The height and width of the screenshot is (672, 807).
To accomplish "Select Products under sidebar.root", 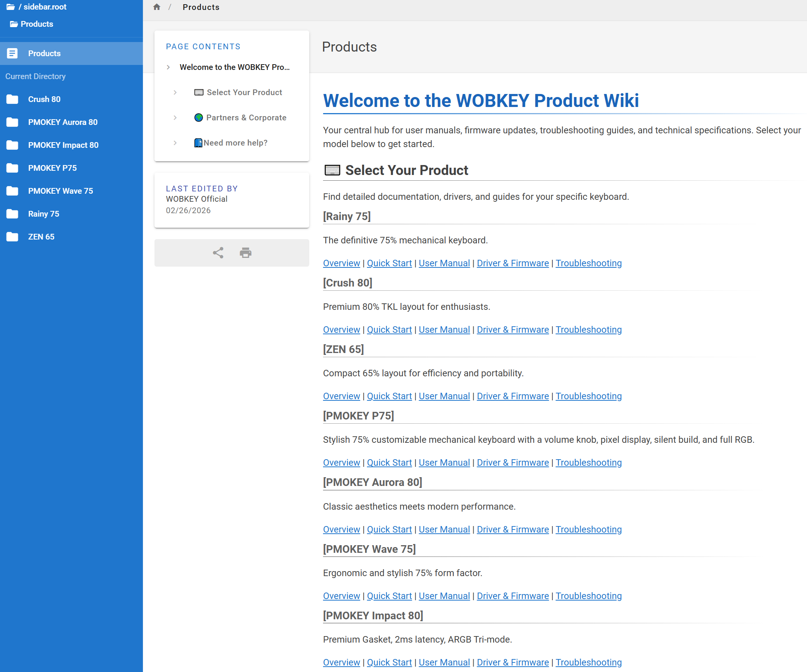I will coord(36,24).
